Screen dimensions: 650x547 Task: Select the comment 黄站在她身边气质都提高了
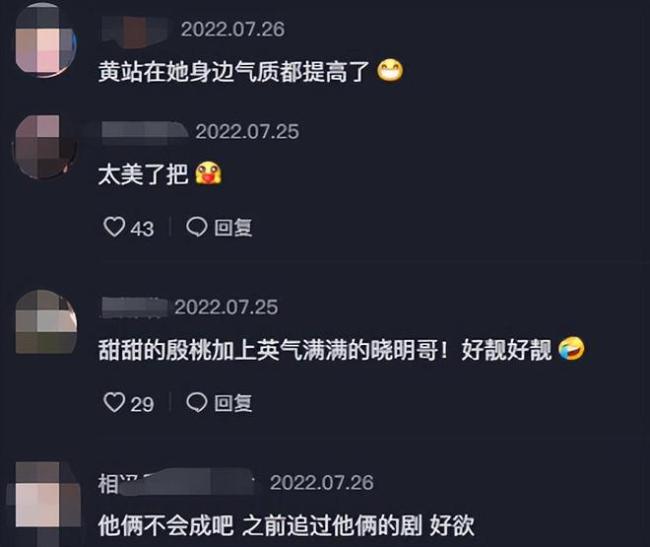coord(233,71)
